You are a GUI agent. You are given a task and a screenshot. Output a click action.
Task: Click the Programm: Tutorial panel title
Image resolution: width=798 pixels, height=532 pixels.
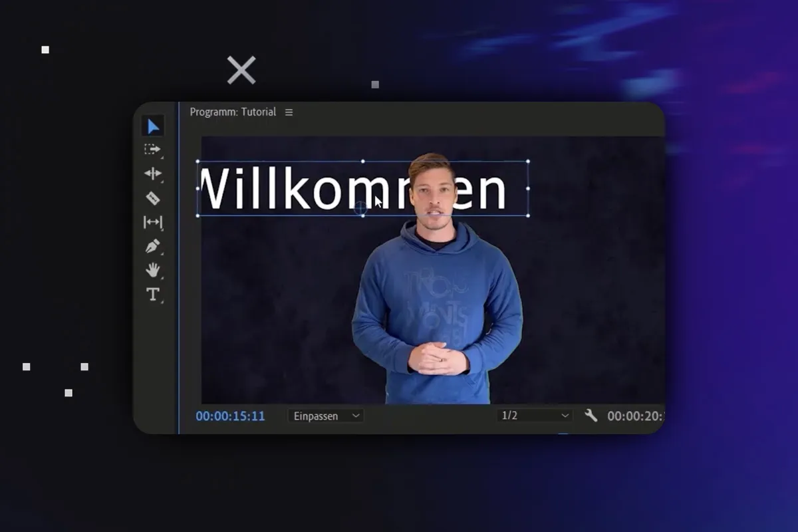[233, 112]
